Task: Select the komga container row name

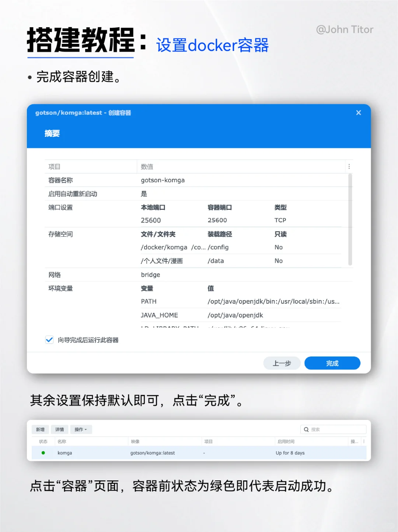Action: pos(65,453)
